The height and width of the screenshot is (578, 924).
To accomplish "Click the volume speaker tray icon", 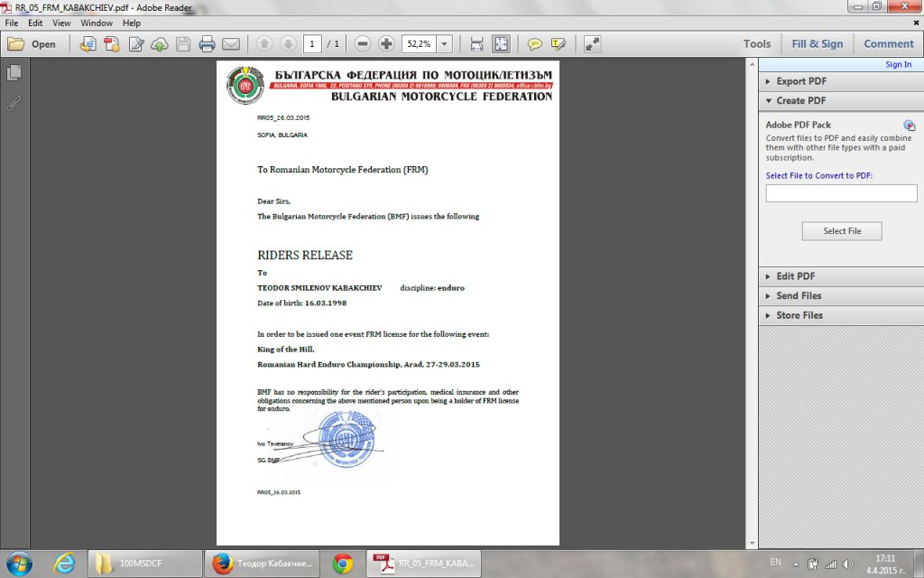I will tap(848, 564).
